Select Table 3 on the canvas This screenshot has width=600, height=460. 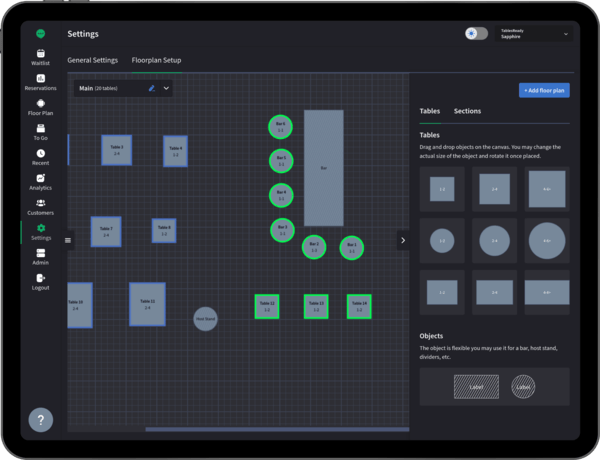click(117, 150)
